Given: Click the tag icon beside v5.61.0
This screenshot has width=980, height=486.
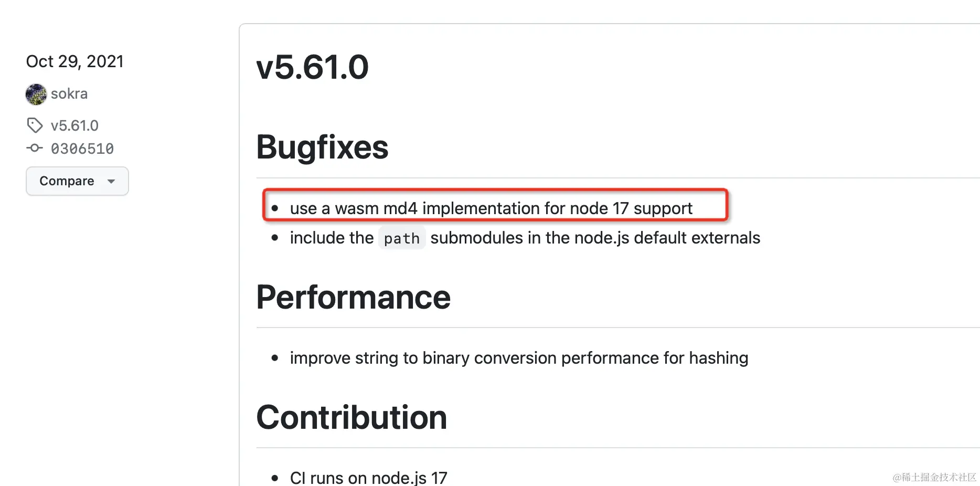Looking at the screenshot, I should 35,125.
